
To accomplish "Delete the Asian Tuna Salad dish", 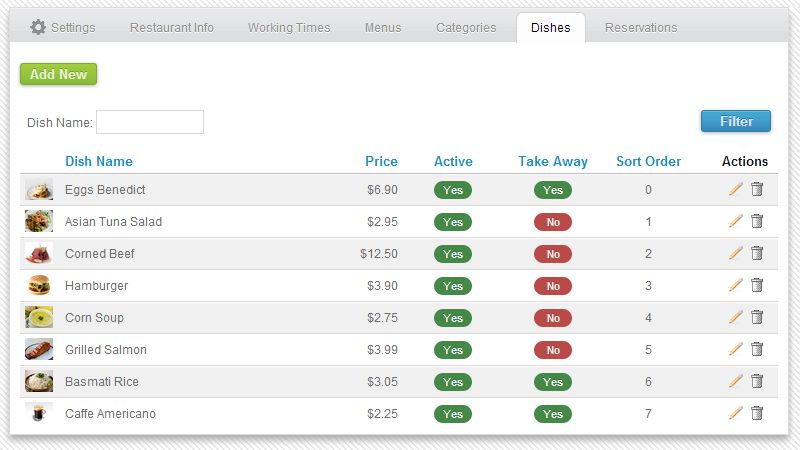I will coord(757,221).
